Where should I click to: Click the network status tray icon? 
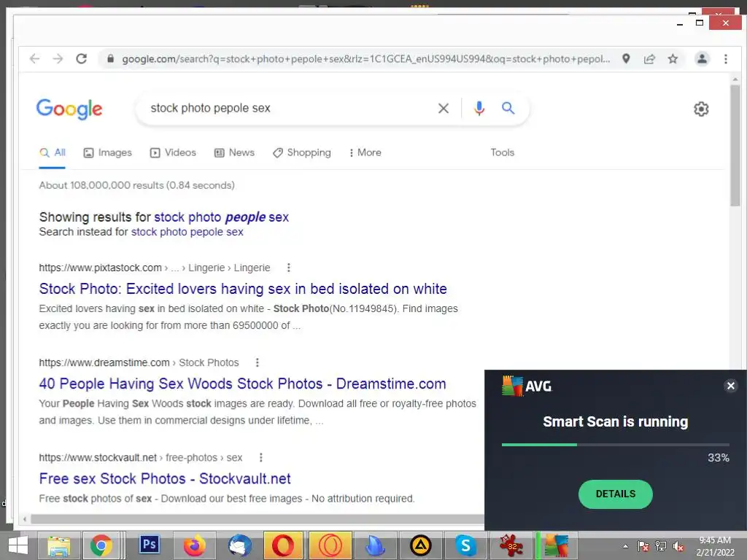pyautogui.click(x=661, y=546)
